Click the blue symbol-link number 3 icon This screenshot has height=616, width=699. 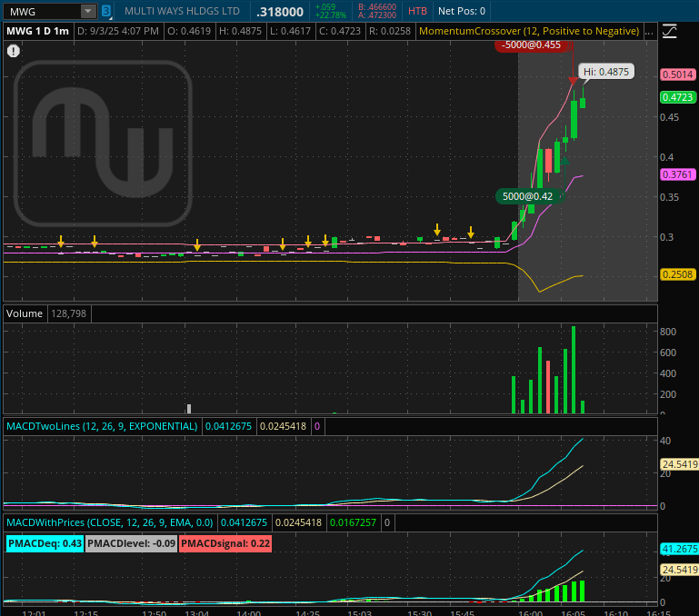tap(106, 11)
